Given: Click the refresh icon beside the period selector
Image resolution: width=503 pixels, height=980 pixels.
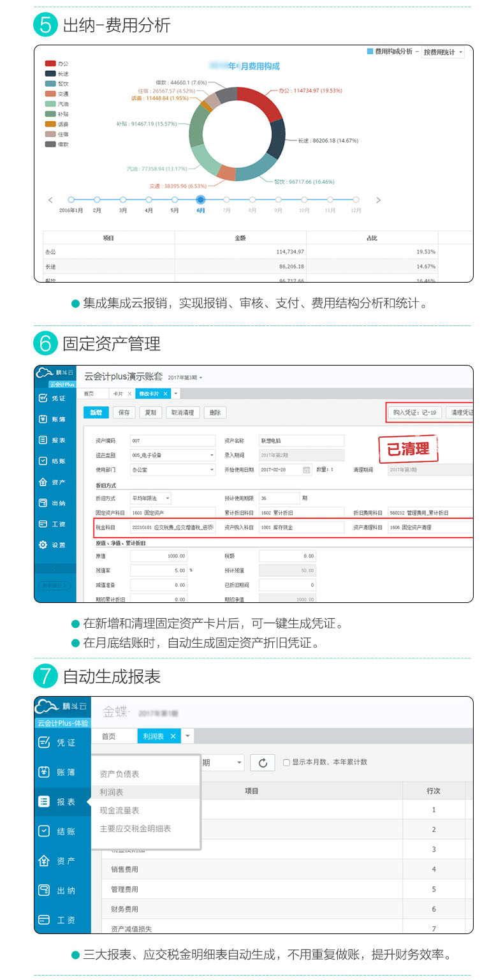Looking at the screenshot, I should (x=262, y=762).
